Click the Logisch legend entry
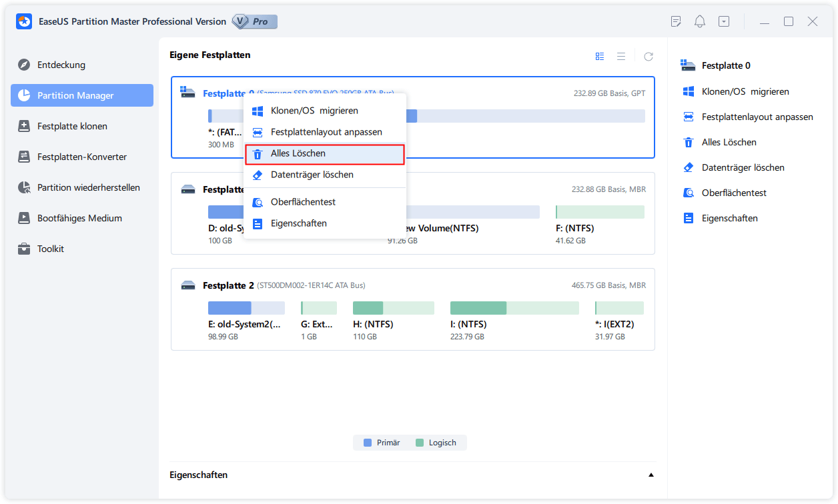 click(x=436, y=443)
